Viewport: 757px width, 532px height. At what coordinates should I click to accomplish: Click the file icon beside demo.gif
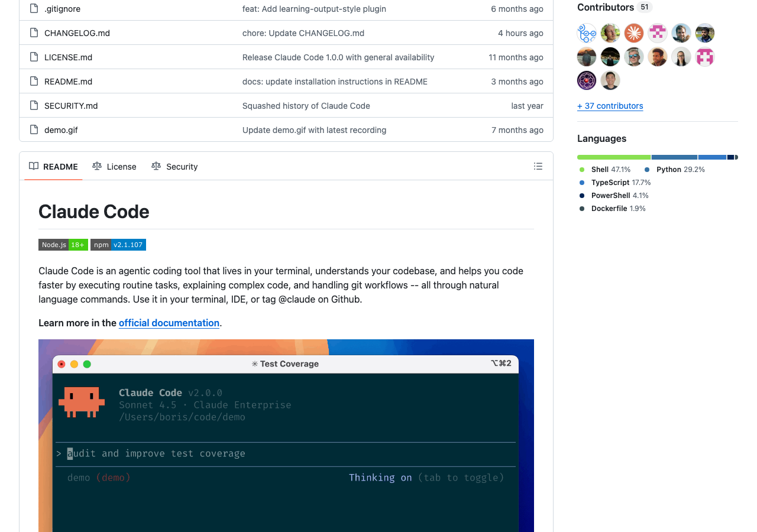(x=34, y=130)
